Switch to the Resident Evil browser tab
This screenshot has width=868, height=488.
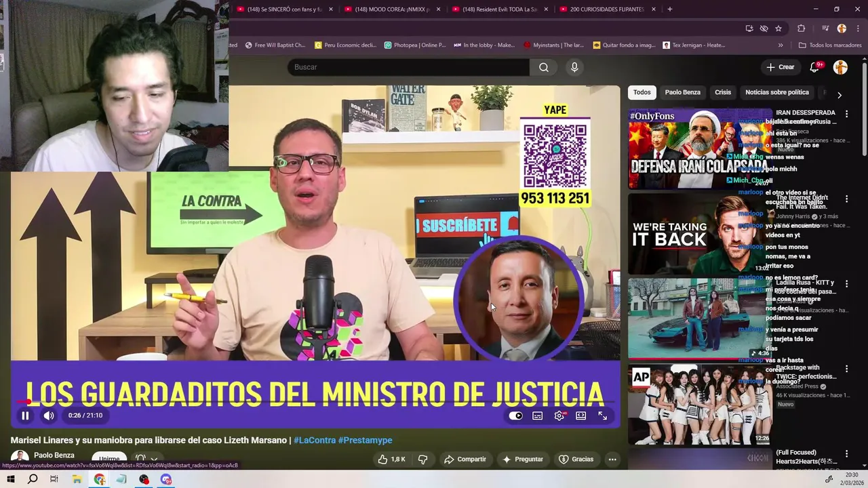point(499,9)
